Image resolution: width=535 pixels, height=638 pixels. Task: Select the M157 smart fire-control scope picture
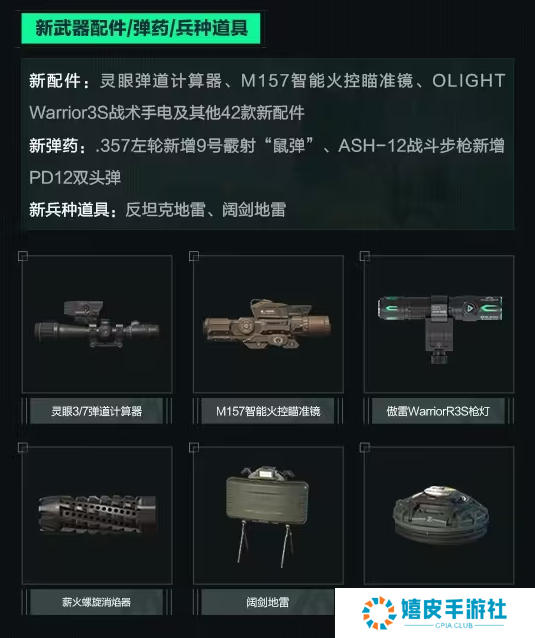pos(267,324)
